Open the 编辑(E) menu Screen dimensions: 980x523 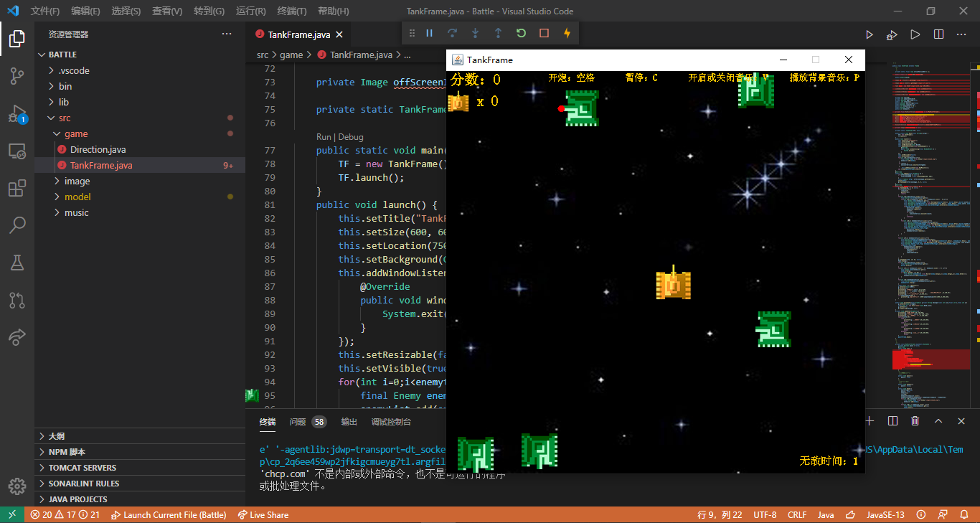(85, 11)
